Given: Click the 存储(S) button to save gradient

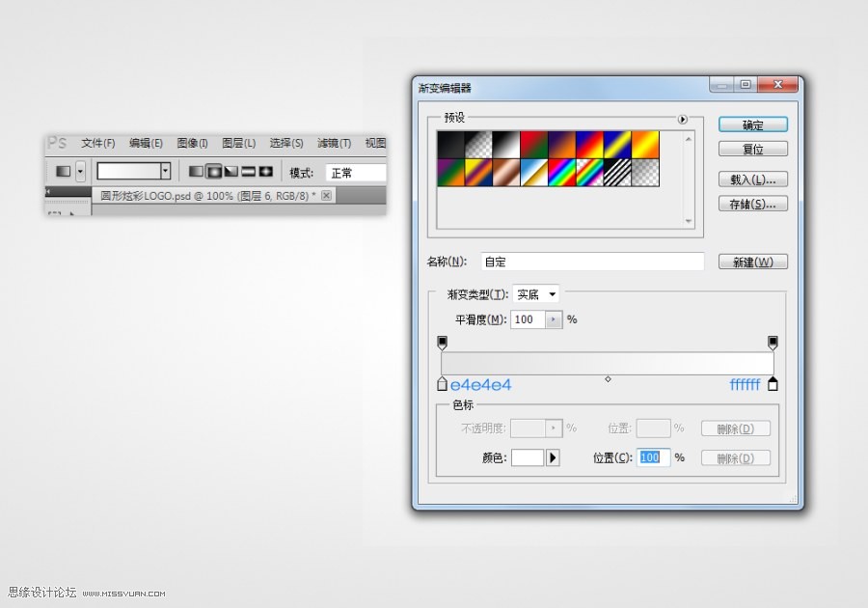Looking at the screenshot, I should (752, 203).
